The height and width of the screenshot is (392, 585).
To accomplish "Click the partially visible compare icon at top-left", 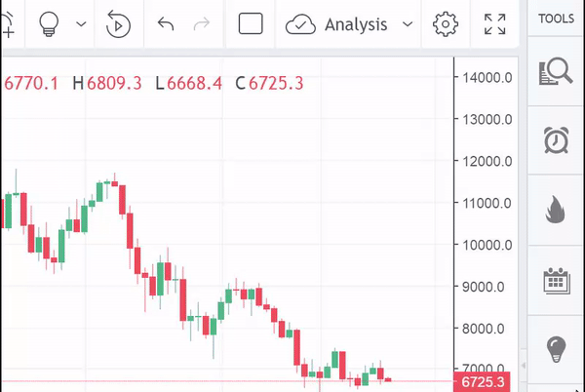I will [x=8, y=24].
